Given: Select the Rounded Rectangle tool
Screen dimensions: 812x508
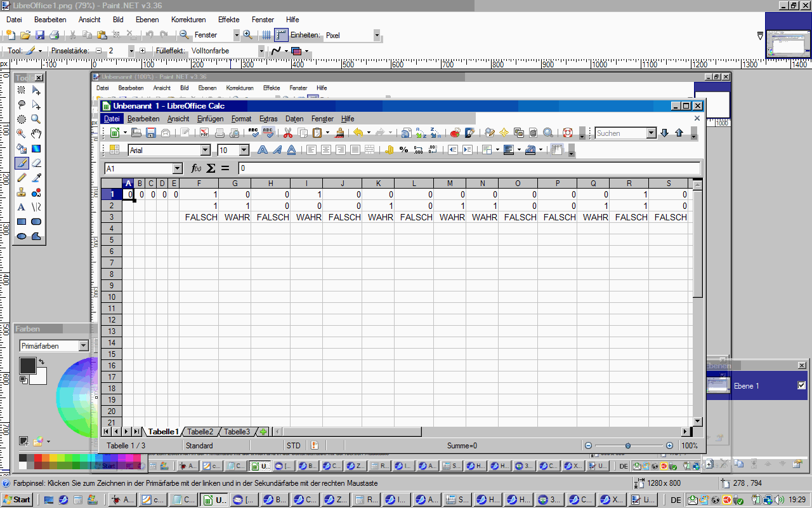Looking at the screenshot, I should pos(36,222).
